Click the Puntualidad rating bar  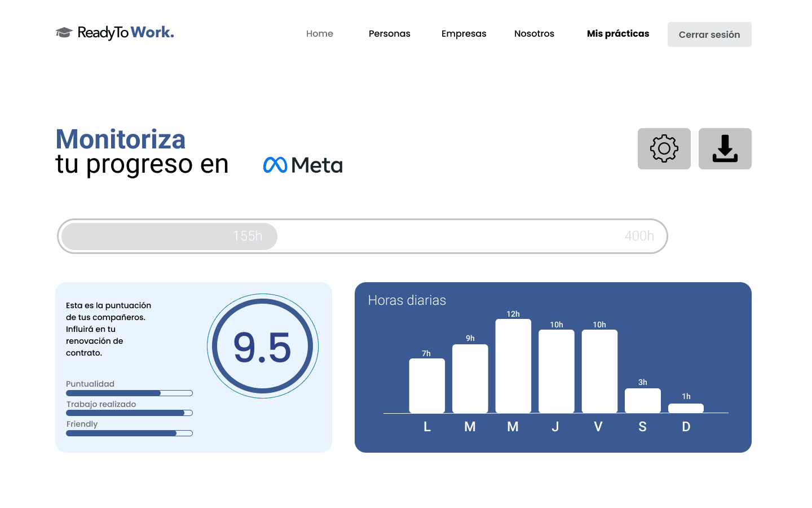coord(129,393)
